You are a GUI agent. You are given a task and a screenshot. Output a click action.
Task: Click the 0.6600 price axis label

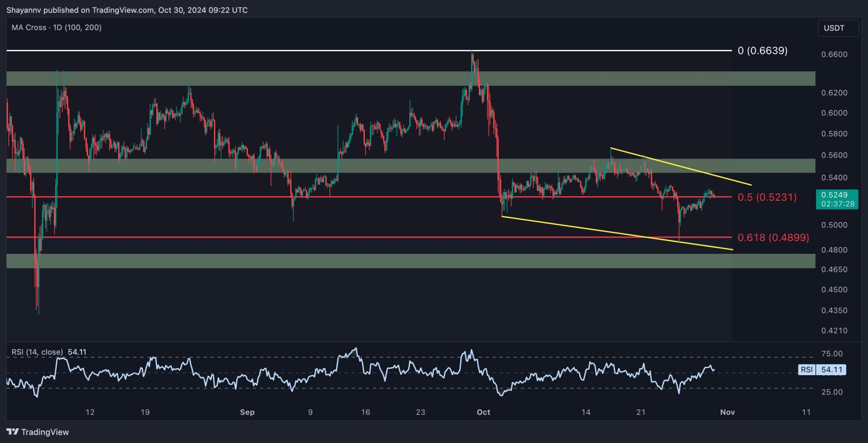coord(834,54)
